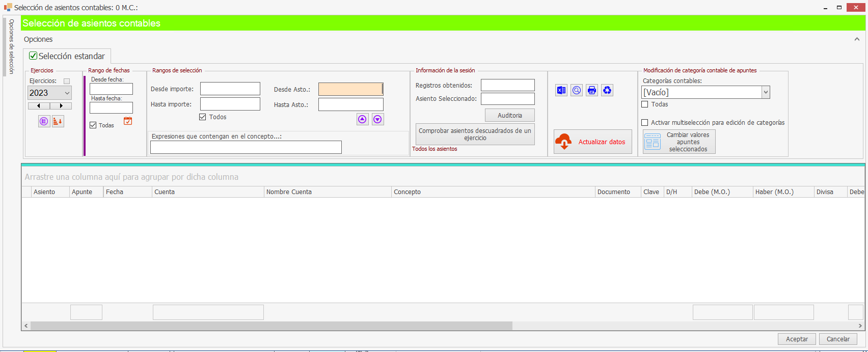Click the Actualizar datos button
Screen dimensions: 868x352
coord(593,142)
